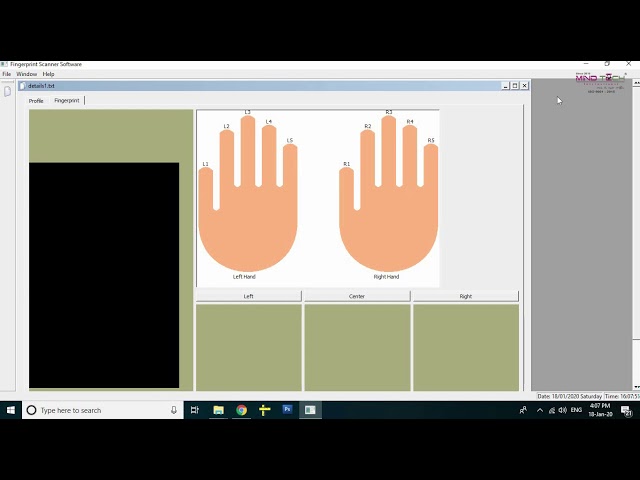Viewport: 640px width, 480px height.
Task: Click the Time status bar entry
Action: click(622, 396)
